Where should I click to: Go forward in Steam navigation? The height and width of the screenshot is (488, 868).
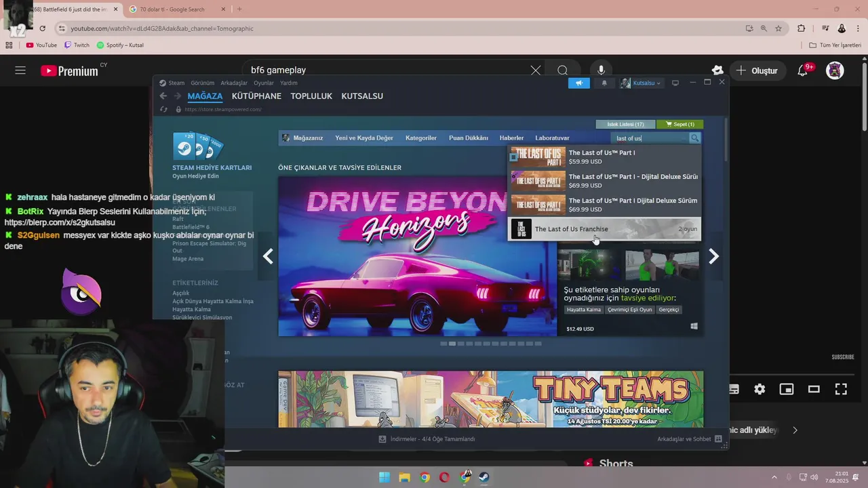click(178, 96)
